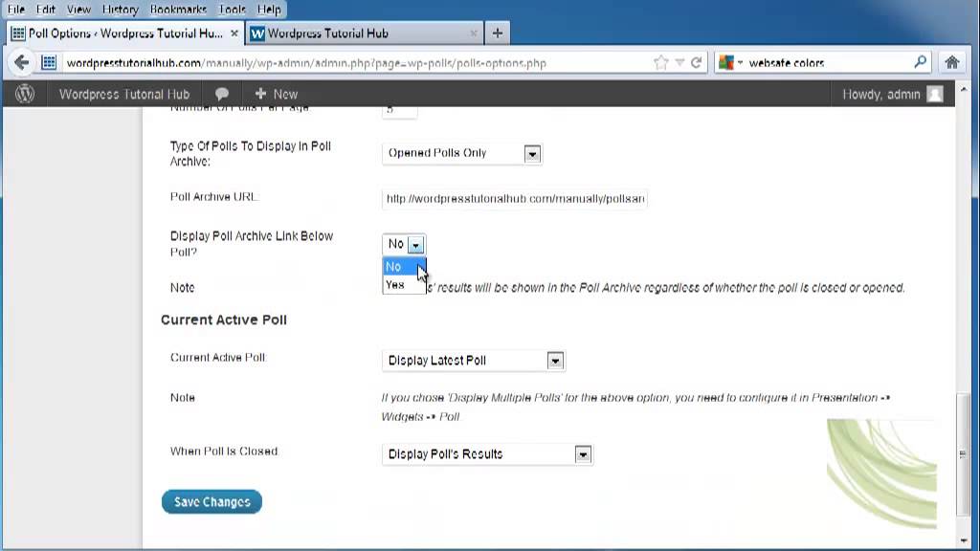The height and width of the screenshot is (551, 980).
Task: Select No in the open dropdown list
Action: tap(404, 267)
